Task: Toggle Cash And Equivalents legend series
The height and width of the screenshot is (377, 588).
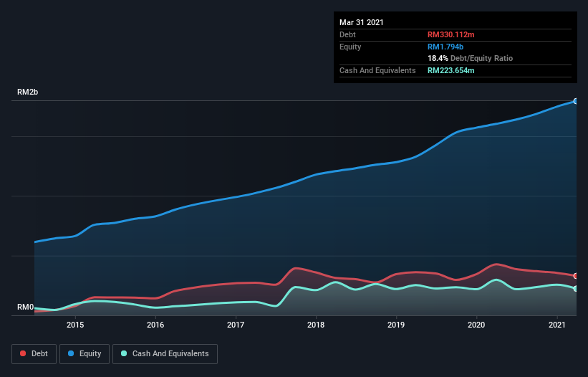Action: click(165, 354)
